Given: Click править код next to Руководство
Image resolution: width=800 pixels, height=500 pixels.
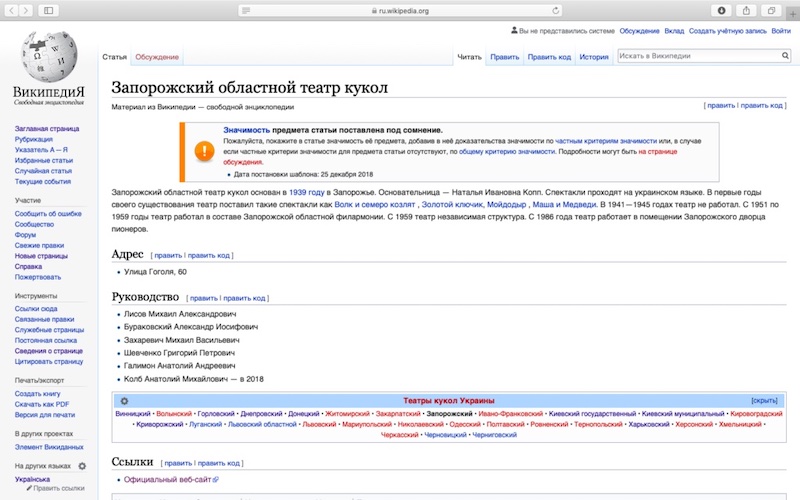Looking at the screenshot, I should [244, 298].
